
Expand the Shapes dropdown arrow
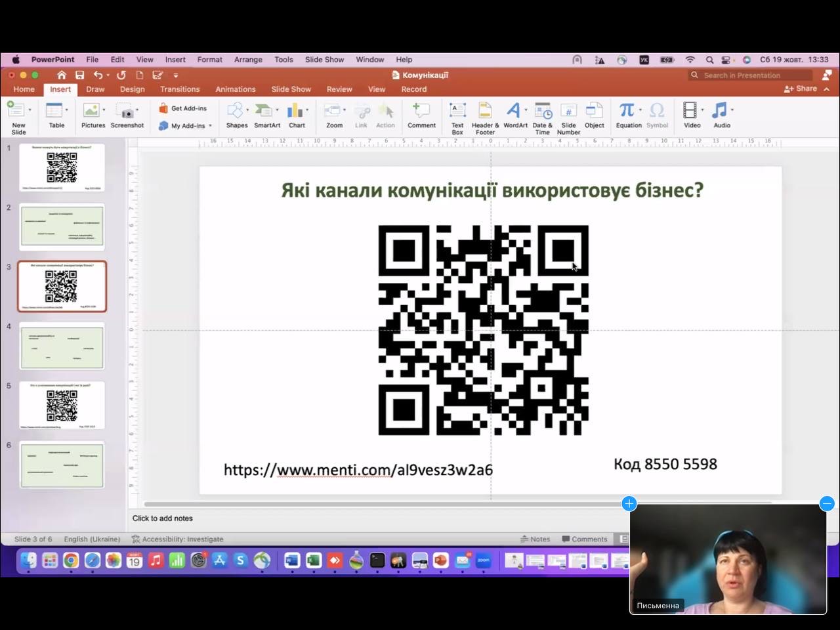click(x=247, y=110)
